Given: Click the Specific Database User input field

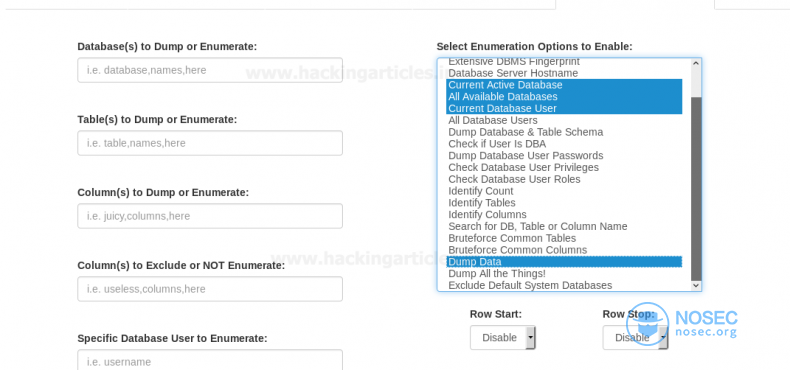Looking at the screenshot, I should [x=210, y=360].
